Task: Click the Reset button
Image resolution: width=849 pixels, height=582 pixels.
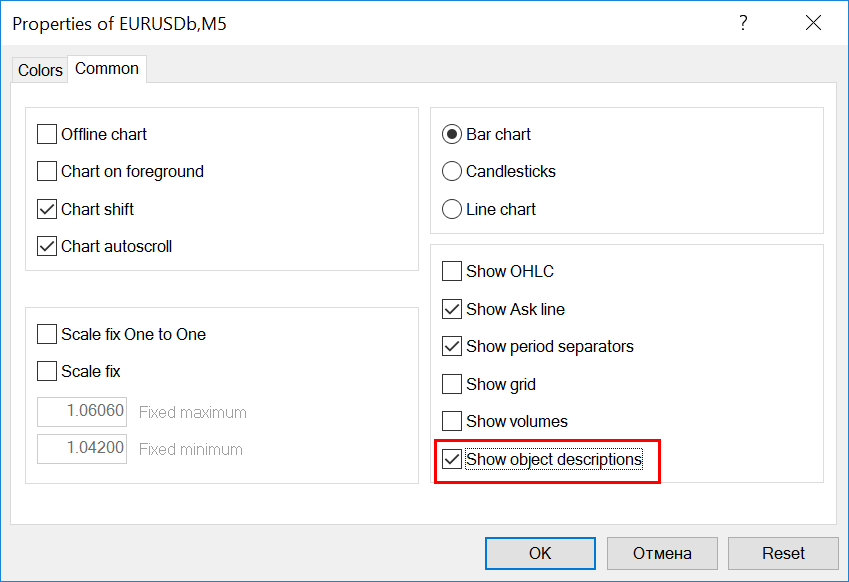Action: point(783,553)
